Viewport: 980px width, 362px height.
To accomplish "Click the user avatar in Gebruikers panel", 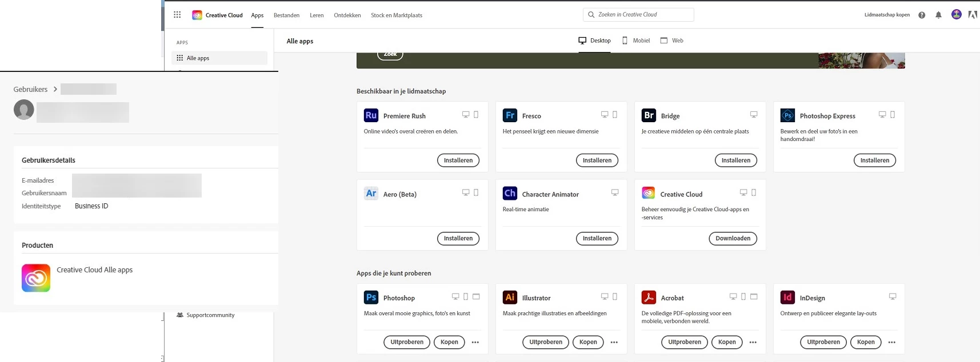I will [x=24, y=110].
